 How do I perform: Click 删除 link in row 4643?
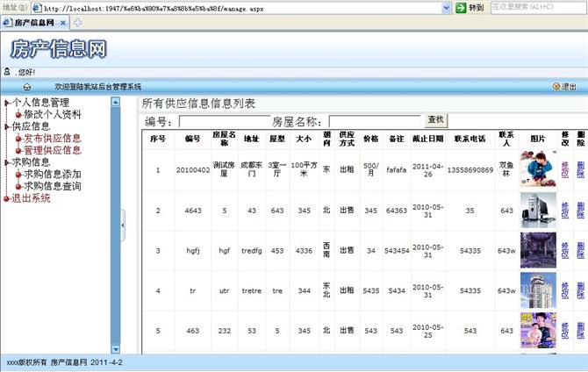tap(580, 211)
